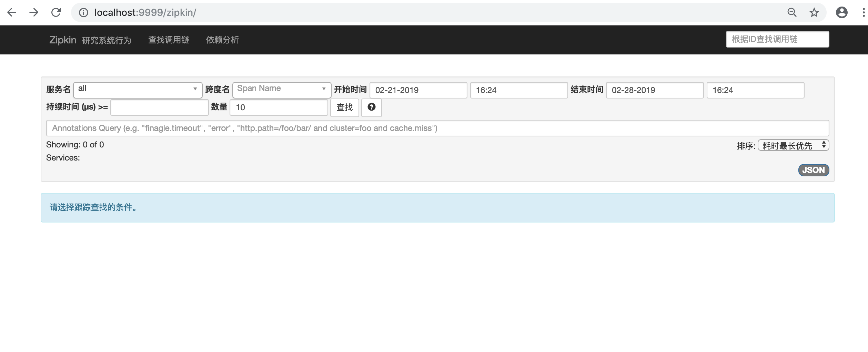Click the end date field 02-28-2019
Viewport: 868px width, 352px height.
pos(655,90)
